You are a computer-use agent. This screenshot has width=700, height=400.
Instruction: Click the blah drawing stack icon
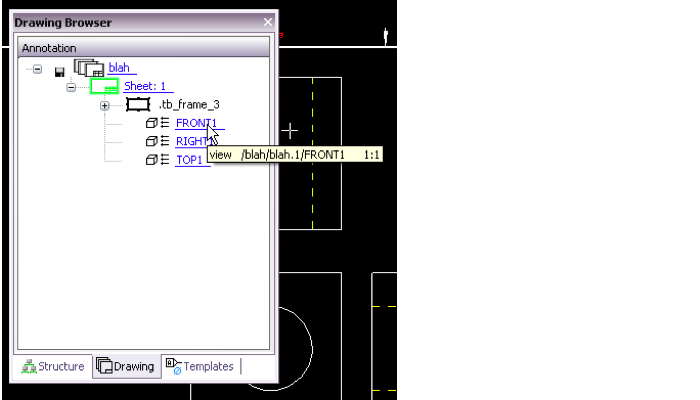pyautogui.click(x=89, y=68)
